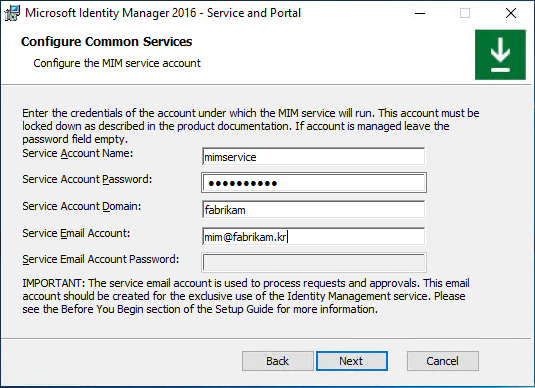This screenshot has height=388, width=535.
Task: Select the Service Account Domain field
Action: pyautogui.click(x=314, y=210)
